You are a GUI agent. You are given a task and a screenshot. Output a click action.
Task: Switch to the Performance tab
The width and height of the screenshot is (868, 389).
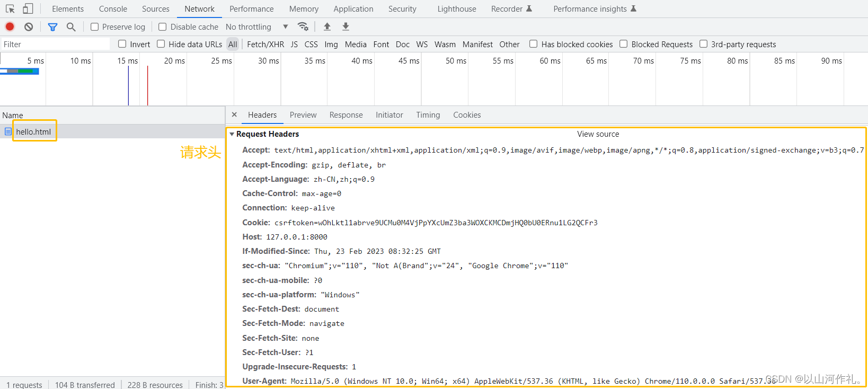tap(252, 9)
